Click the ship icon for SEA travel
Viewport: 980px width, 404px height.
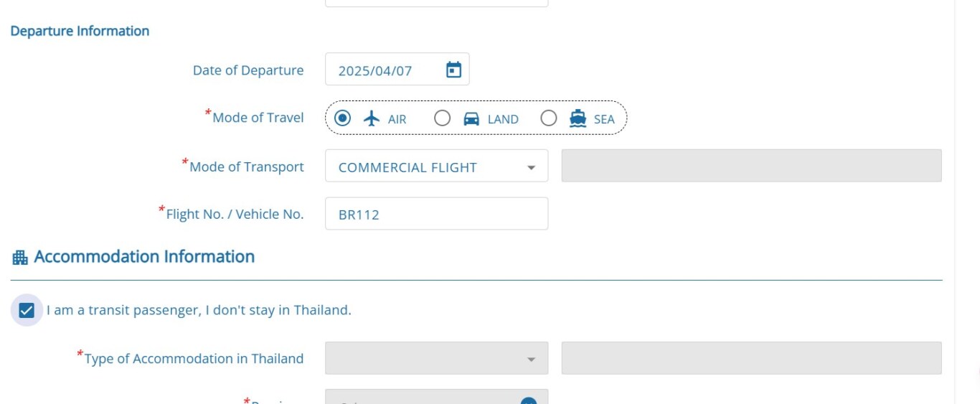[578, 118]
